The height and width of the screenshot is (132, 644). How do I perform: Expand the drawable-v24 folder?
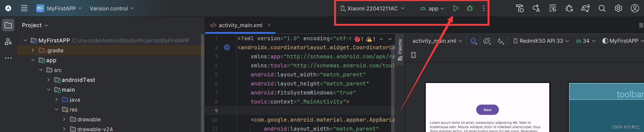(x=64, y=129)
